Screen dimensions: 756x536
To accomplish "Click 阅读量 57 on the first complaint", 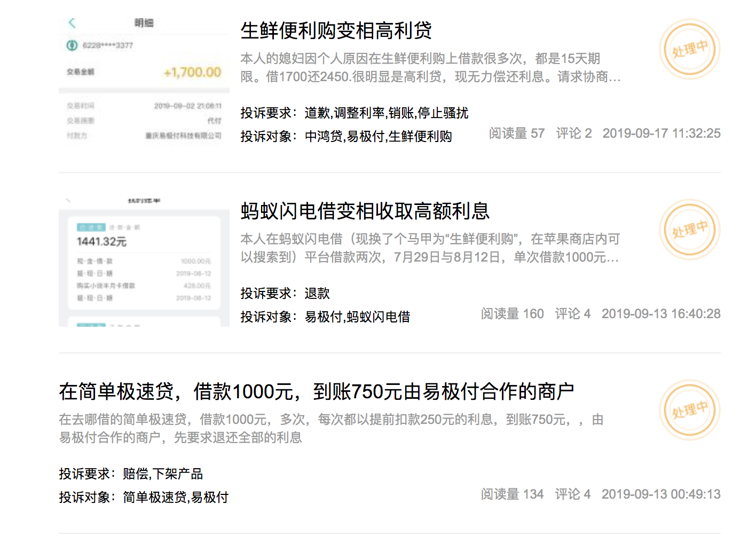I will tap(516, 133).
